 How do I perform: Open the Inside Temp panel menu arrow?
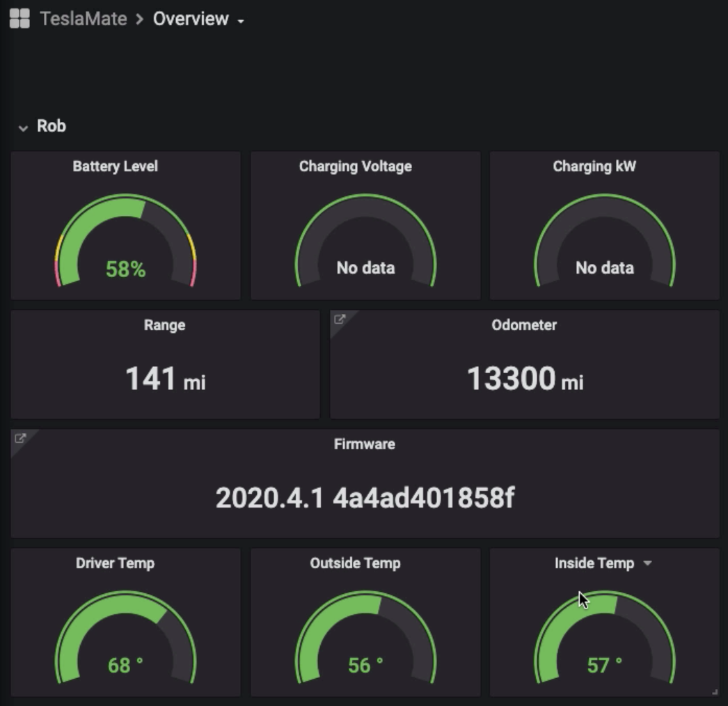pyautogui.click(x=647, y=563)
